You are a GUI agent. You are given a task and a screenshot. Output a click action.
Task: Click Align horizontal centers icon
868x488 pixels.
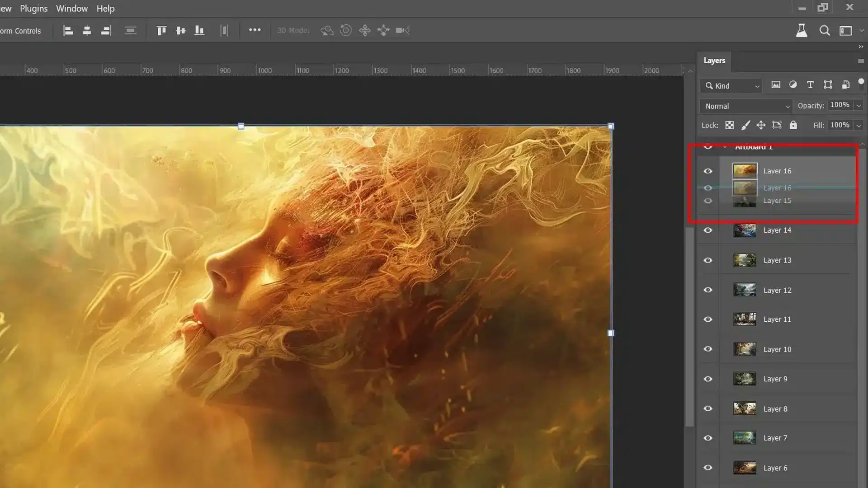click(x=87, y=31)
